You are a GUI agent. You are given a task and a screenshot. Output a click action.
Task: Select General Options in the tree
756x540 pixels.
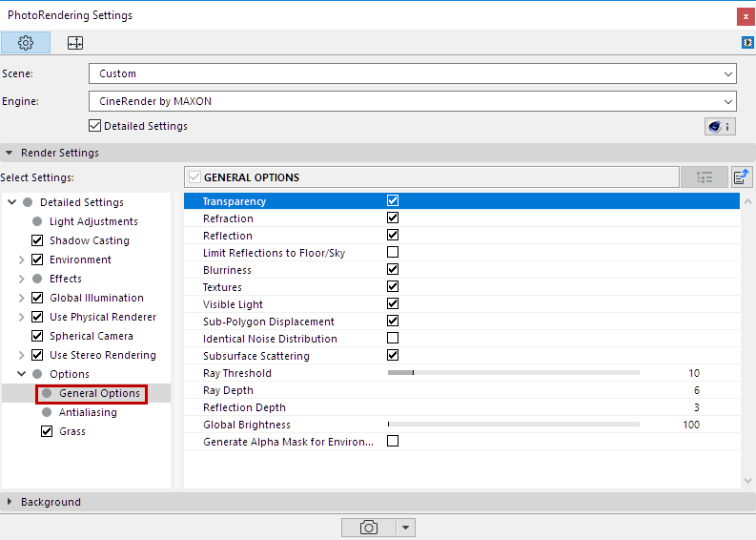click(99, 393)
